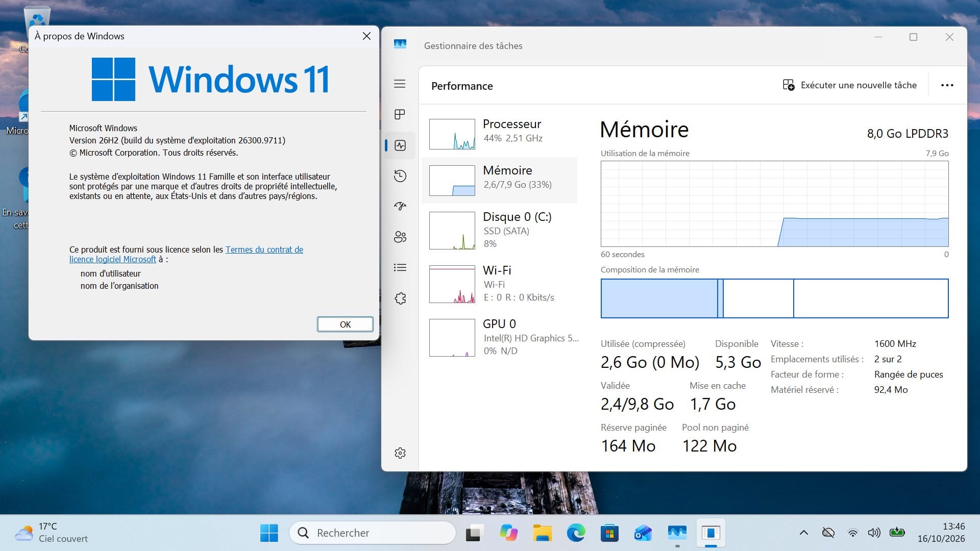
Task: Open Task View from taskbar
Action: tap(474, 533)
